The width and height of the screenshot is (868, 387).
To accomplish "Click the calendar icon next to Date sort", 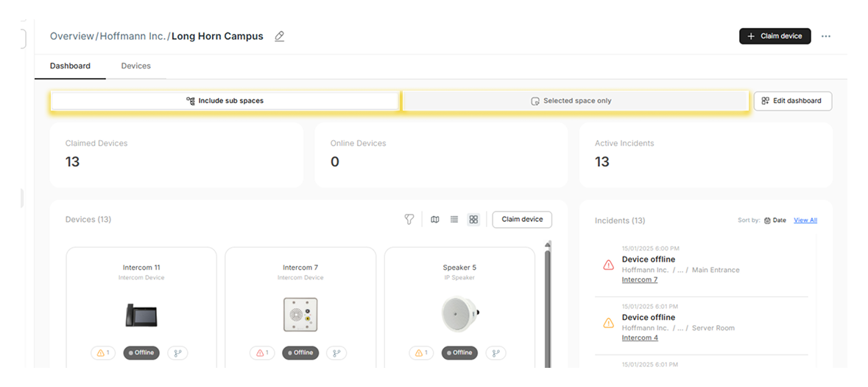I will (767, 220).
